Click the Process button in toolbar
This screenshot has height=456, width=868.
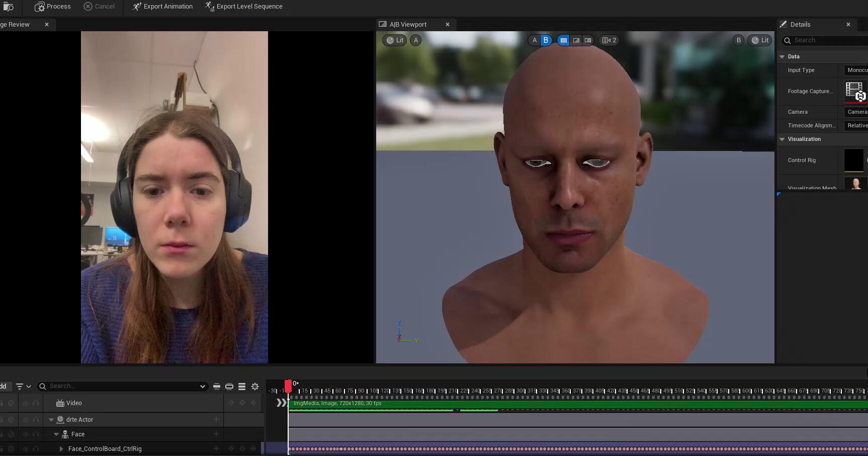(x=52, y=7)
